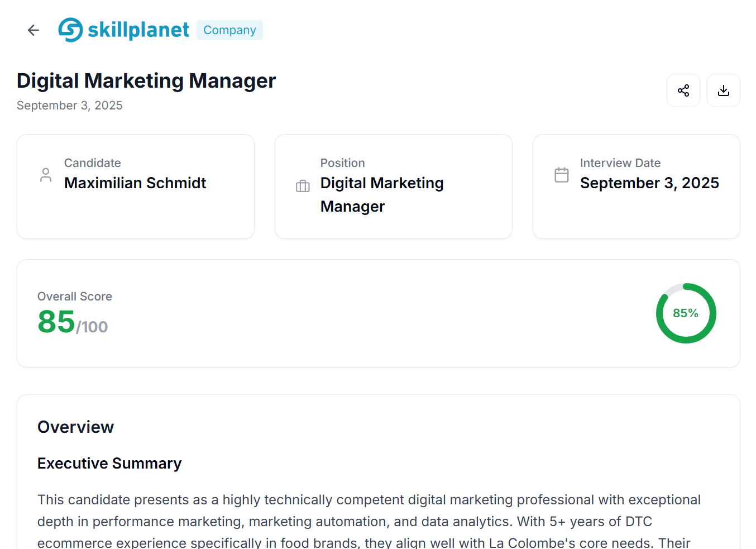Screen dimensions: 756x549
Task: Click the Interview Date September 3, 2025 value
Action: (649, 183)
